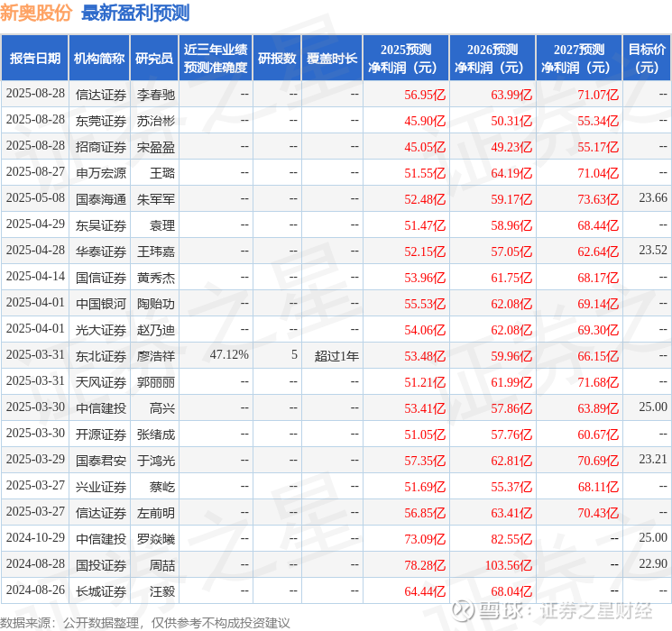Click the 64.44亿 profit value
The image size is (672, 631).
[x=425, y=591]
